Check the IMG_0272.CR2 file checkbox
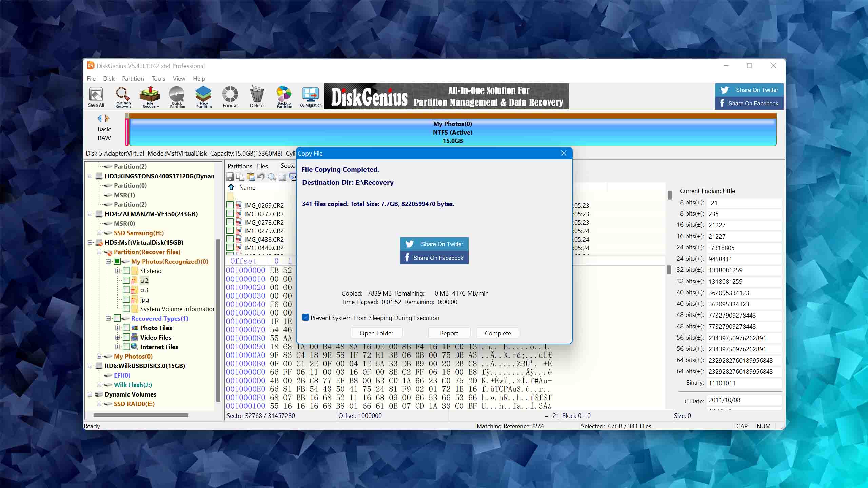This screenshot has height=488, width=868. (230, 213)
